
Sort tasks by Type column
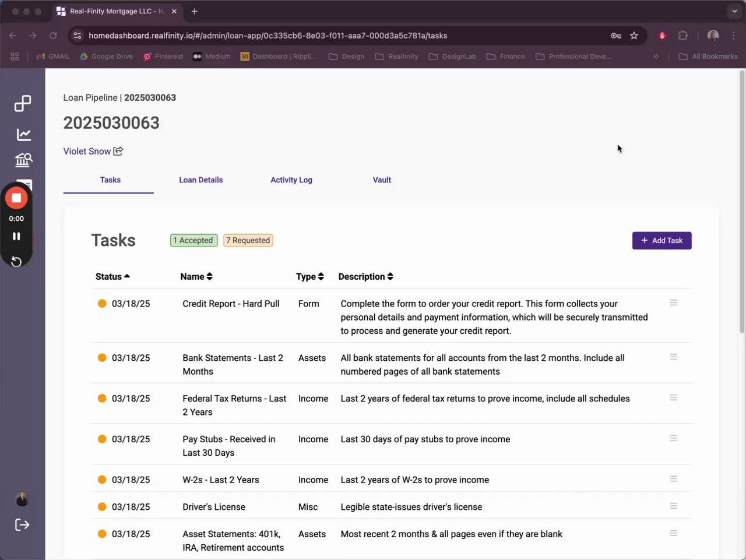(309, 277)
